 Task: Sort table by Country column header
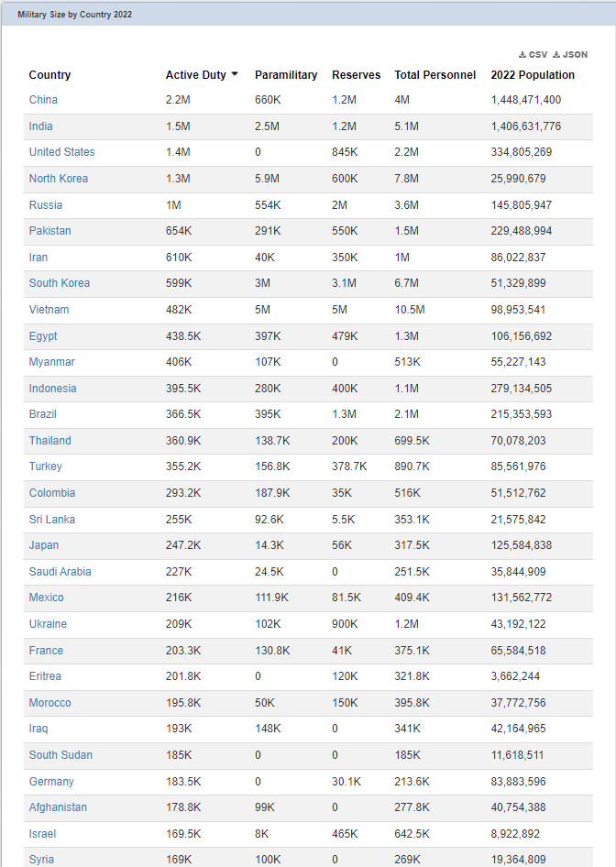49,74
